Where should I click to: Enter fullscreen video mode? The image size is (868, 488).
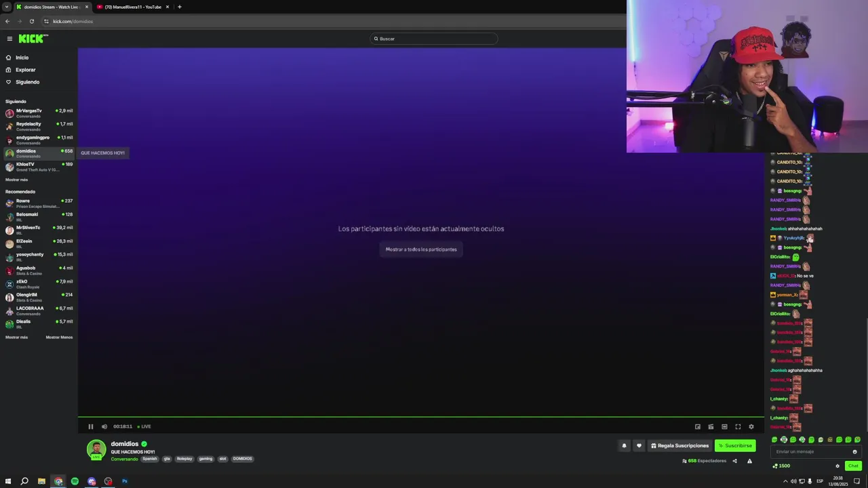pyautogui.click(x=738, y=426)
